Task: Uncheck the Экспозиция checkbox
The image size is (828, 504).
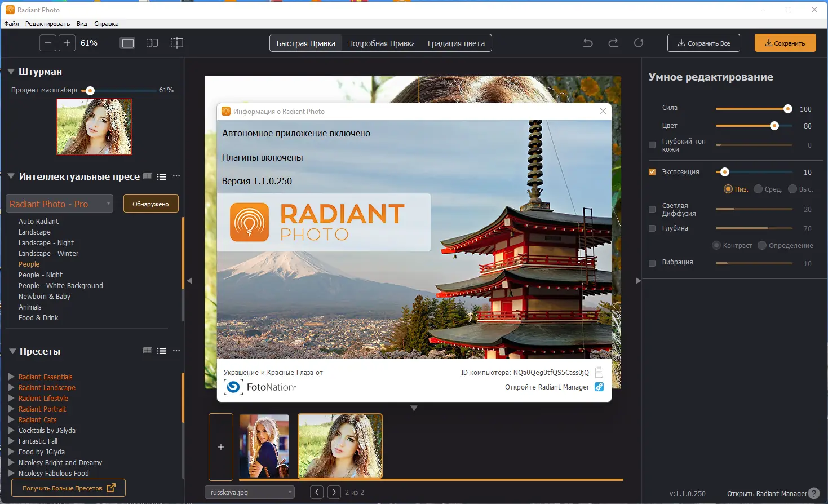Action: [x=652, y=171]
